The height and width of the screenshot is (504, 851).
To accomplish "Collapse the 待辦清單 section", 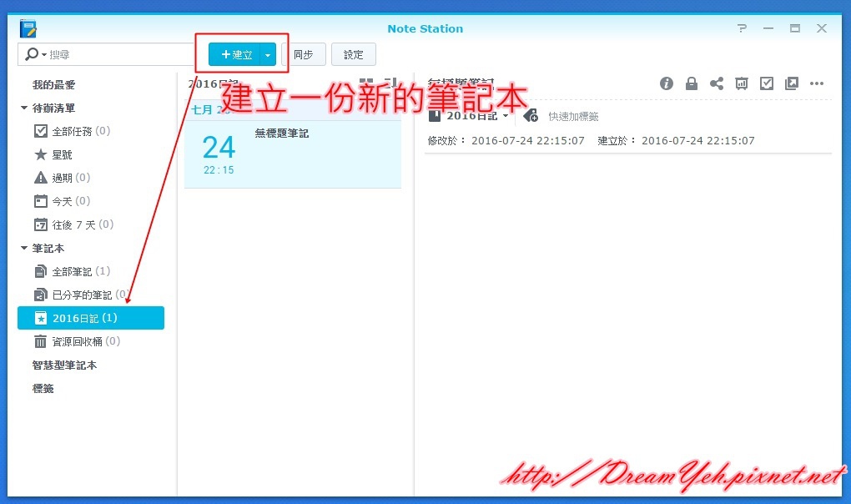I will pos(24,108).
